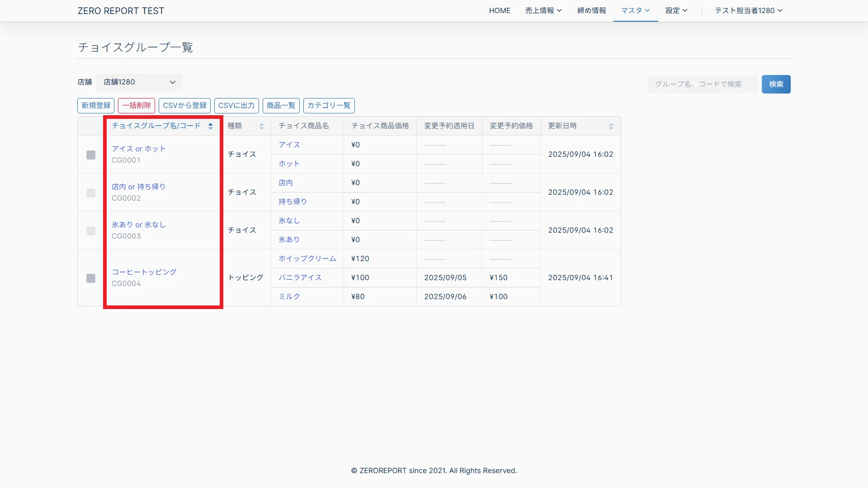Image resolution: width=868 pixels, height=488 pixels.
Task: Open the バニラアイス product link
Action: tap(300, 277)
